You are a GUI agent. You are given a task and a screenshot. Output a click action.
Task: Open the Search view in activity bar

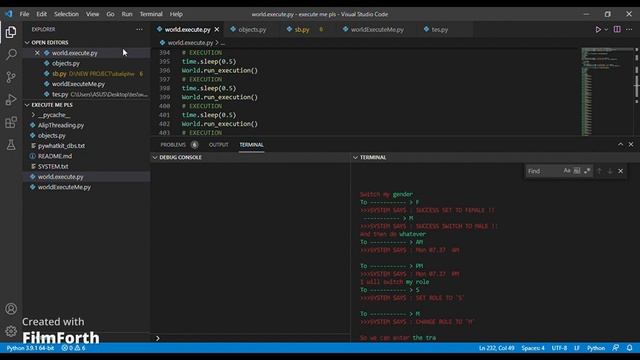click(x=11, y=54)
